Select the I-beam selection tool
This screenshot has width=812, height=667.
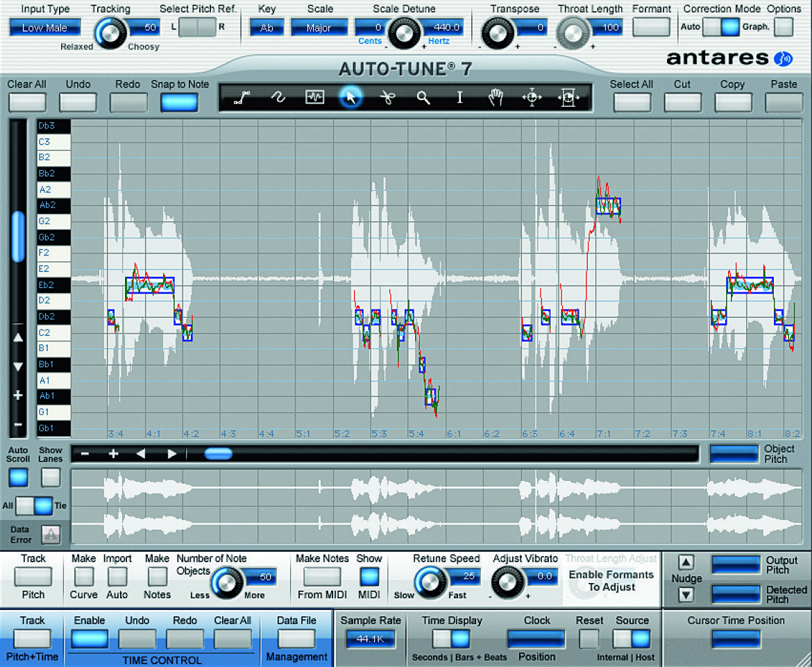(459, 97)
